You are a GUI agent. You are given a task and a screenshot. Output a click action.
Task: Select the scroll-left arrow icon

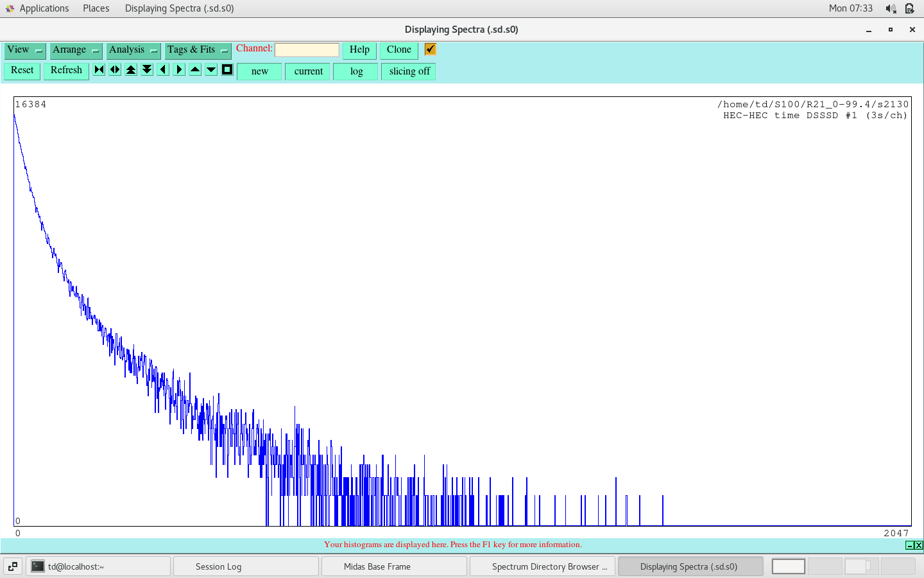(x=162, y=69)
